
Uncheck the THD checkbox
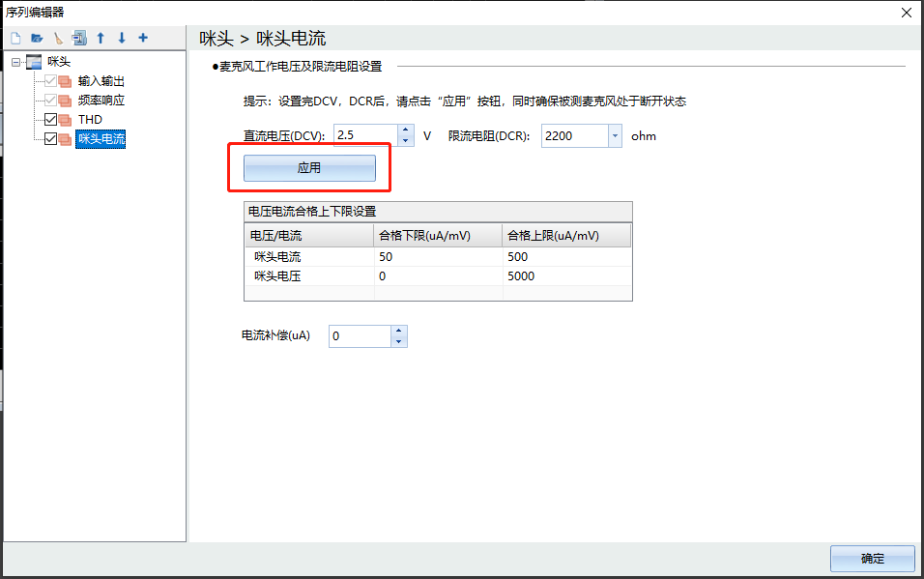51,120
